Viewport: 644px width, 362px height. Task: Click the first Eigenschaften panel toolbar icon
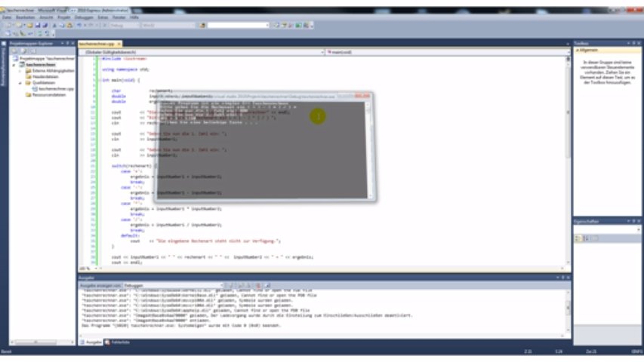click(578, 238)
